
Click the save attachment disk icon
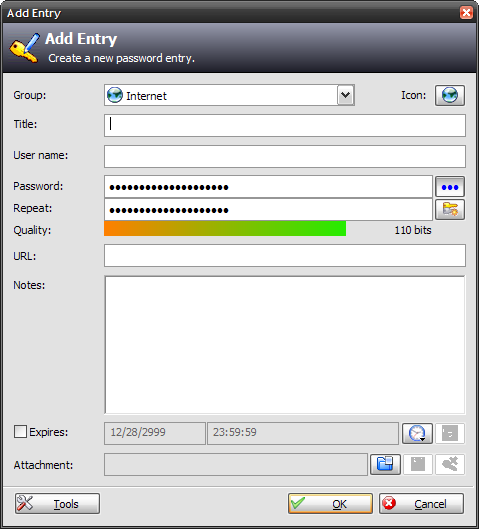point(418,464)
